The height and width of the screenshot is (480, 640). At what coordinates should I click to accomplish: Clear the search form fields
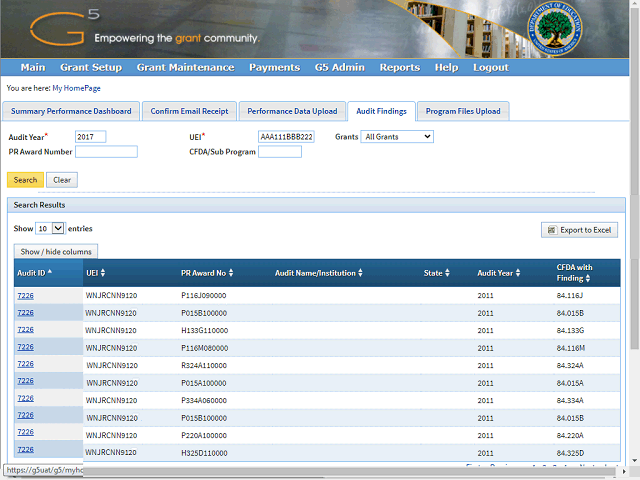point(62,180)
